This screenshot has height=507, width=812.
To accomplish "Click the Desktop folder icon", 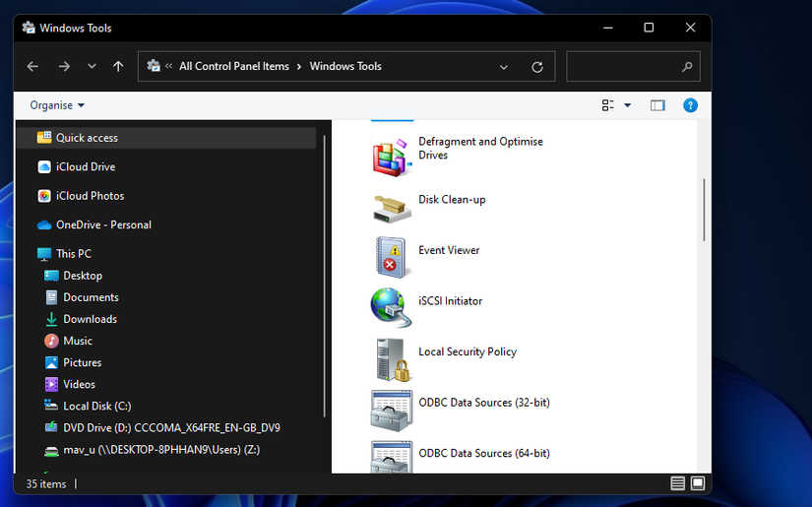I will click(51, 276).
